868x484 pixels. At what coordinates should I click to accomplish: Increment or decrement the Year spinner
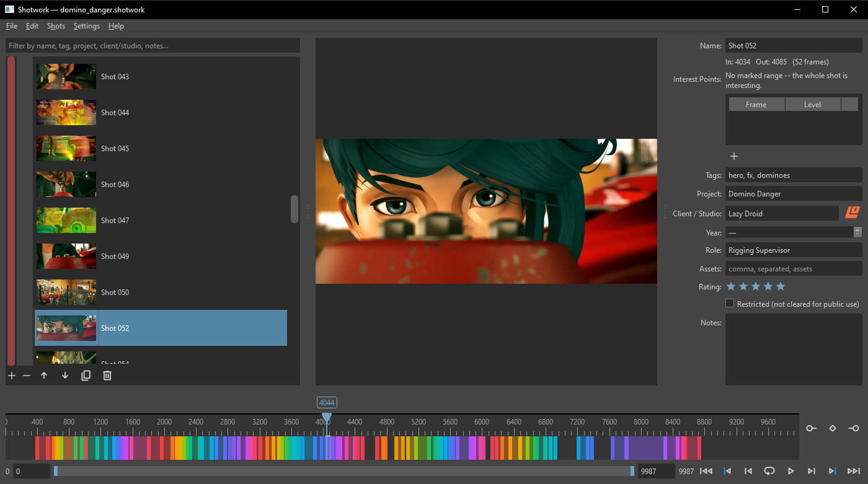point(857,232)
